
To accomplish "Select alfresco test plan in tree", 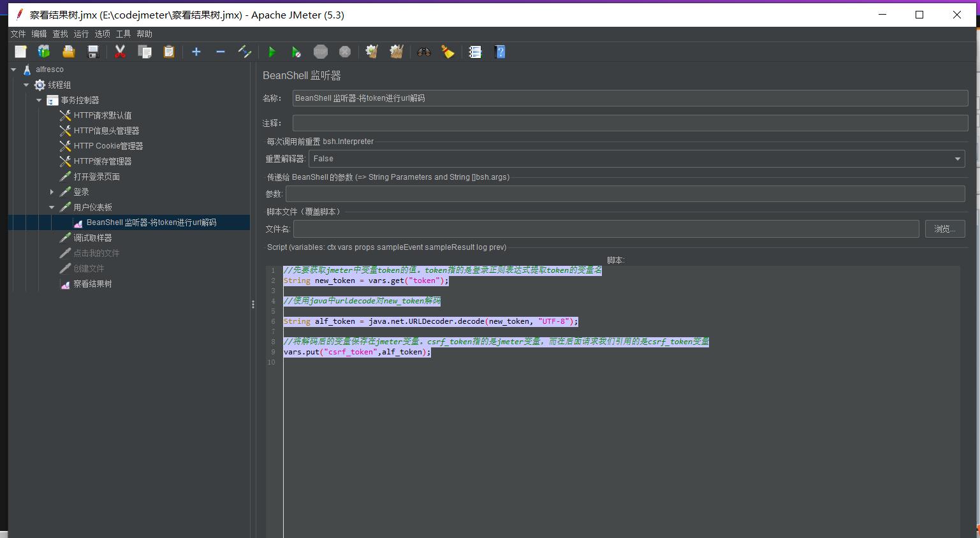I will click(50, 69).
